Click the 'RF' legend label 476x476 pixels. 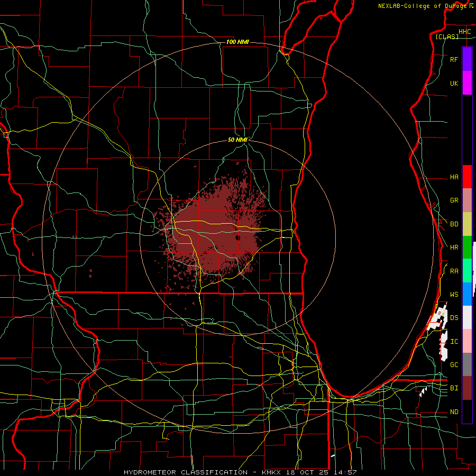tap(454, 60)
